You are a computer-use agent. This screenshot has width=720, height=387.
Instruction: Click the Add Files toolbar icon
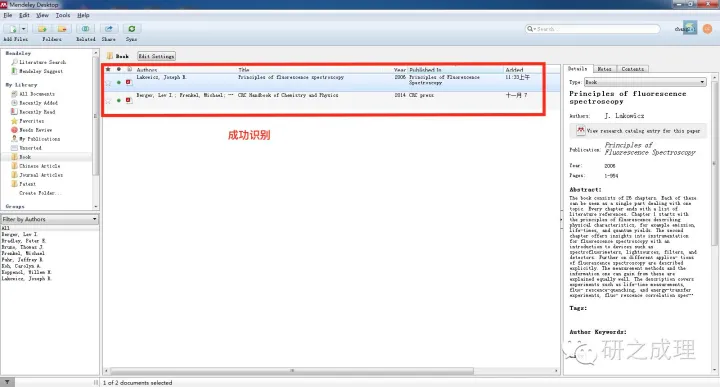click(x=12, y=29)
